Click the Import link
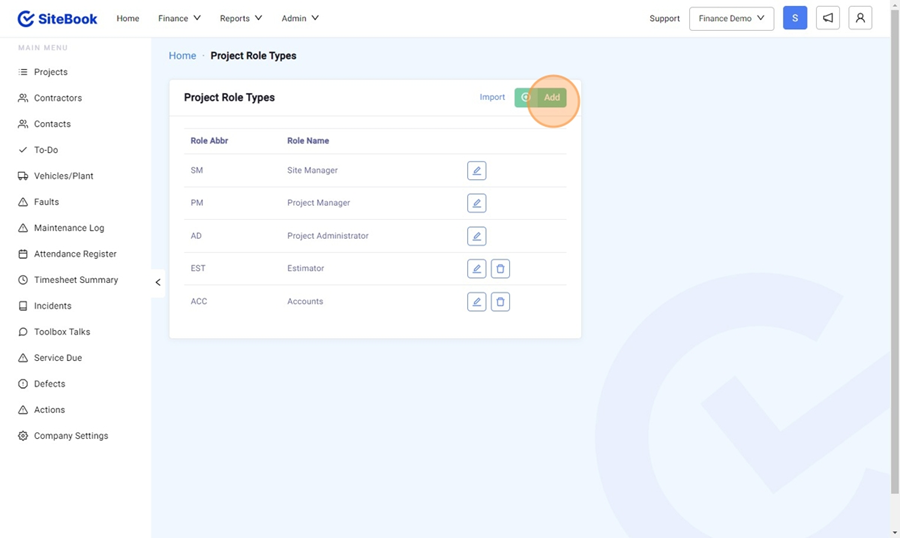 click(492, 97)
